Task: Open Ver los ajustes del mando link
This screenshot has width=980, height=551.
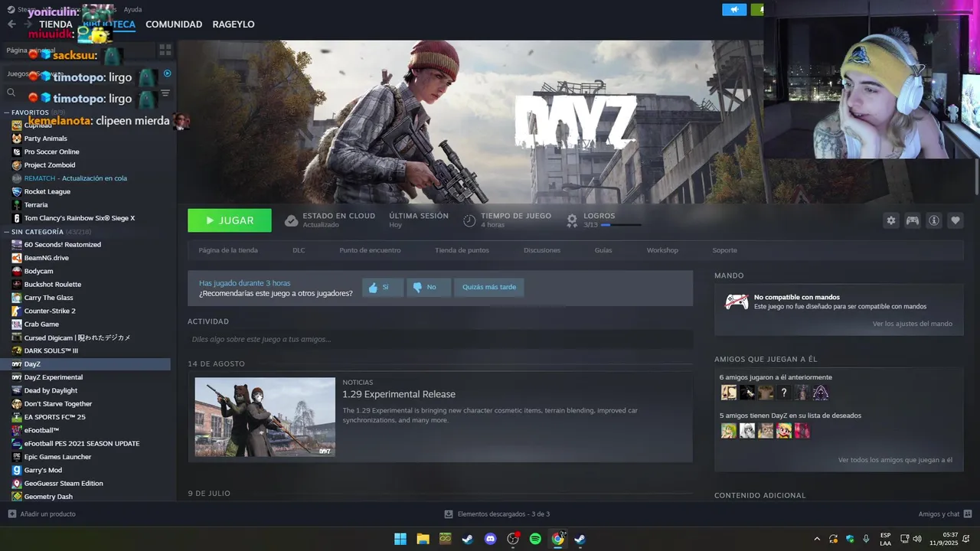Action: [913, 324]
